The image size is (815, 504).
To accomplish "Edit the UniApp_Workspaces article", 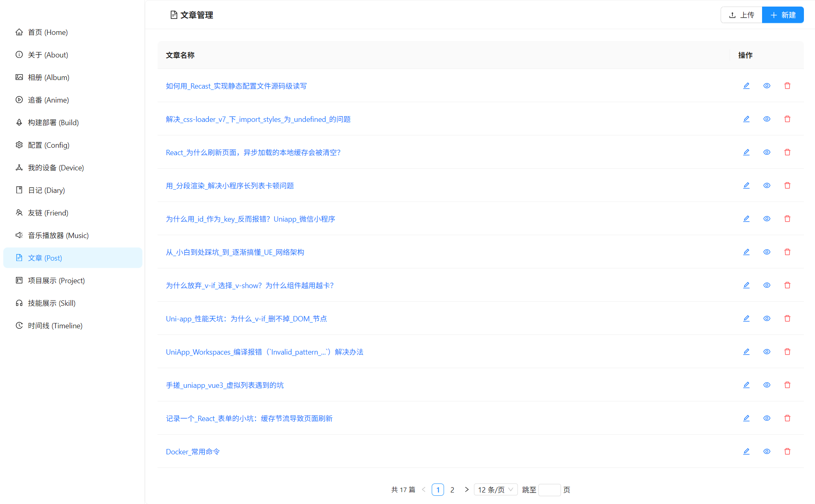I will coord(746,352).
